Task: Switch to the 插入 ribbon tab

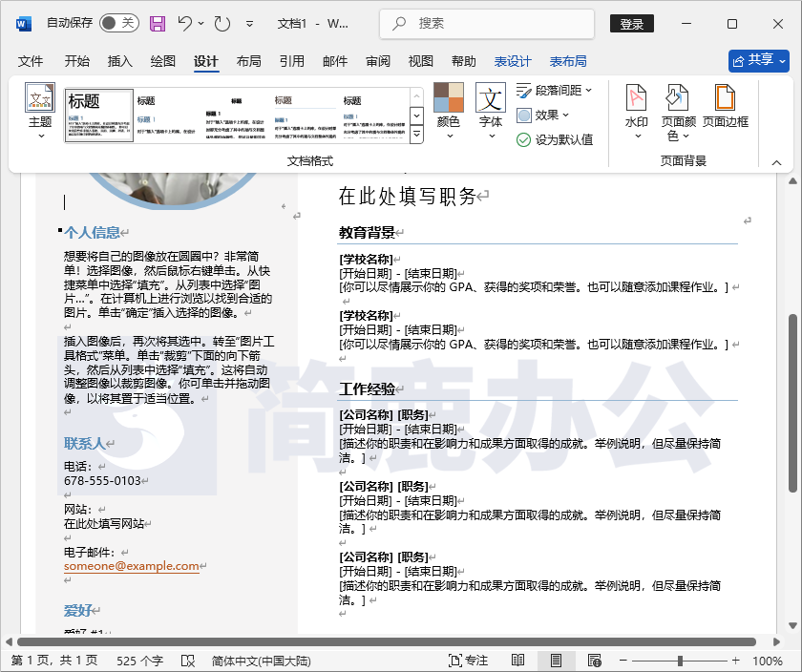Action: pos(117,60)
